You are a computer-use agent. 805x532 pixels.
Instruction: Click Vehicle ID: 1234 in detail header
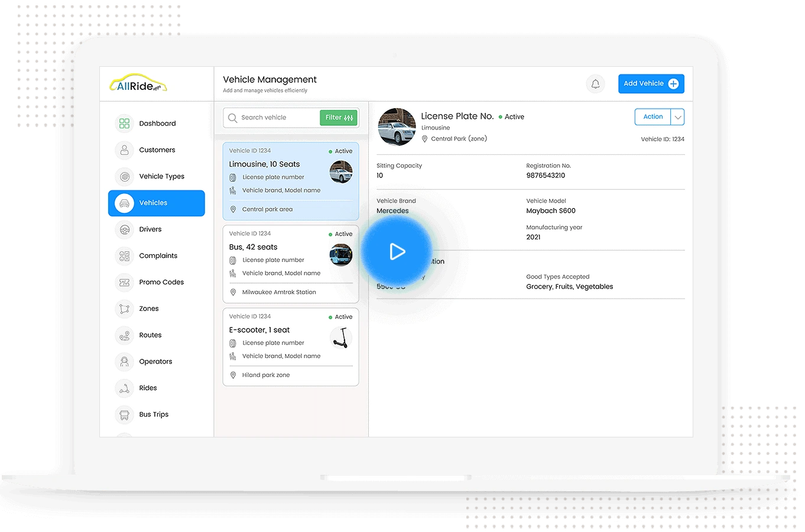pos(663,140)
